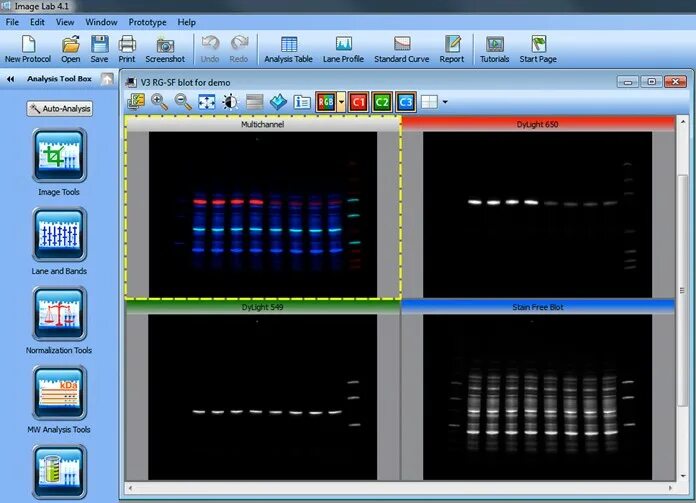Open the Window menu
Viewport: 696px width, 503px height.
pyautogui.click(x=101, y=22)
